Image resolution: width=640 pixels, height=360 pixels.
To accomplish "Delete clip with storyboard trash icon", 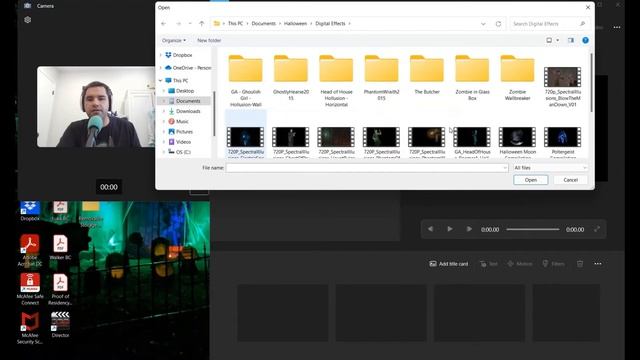I will pyautogui.click(x=580, y=264).
